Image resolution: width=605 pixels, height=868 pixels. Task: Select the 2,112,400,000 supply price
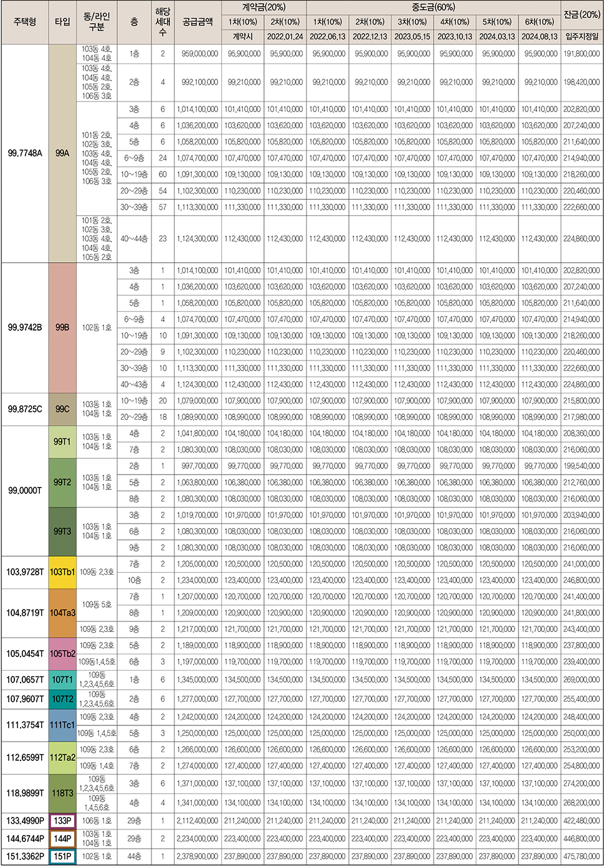click(x=198, y=821)
